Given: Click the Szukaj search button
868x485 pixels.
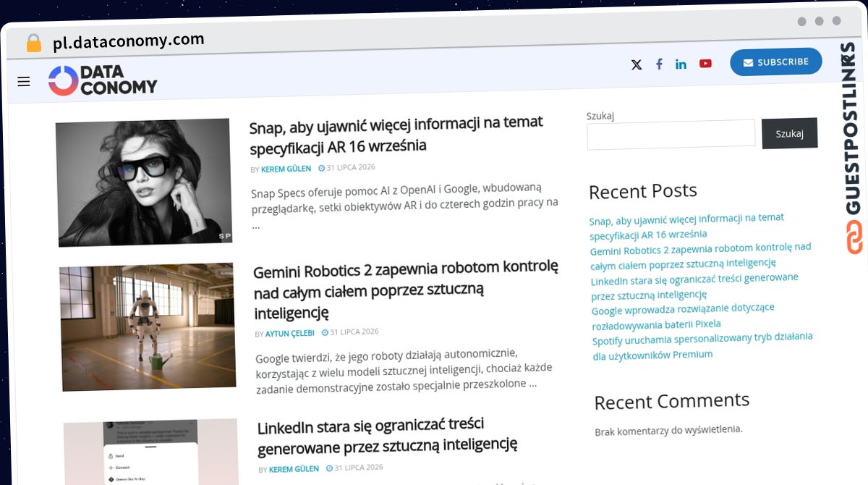Looking at the screenshot, I should pos(790,133).
